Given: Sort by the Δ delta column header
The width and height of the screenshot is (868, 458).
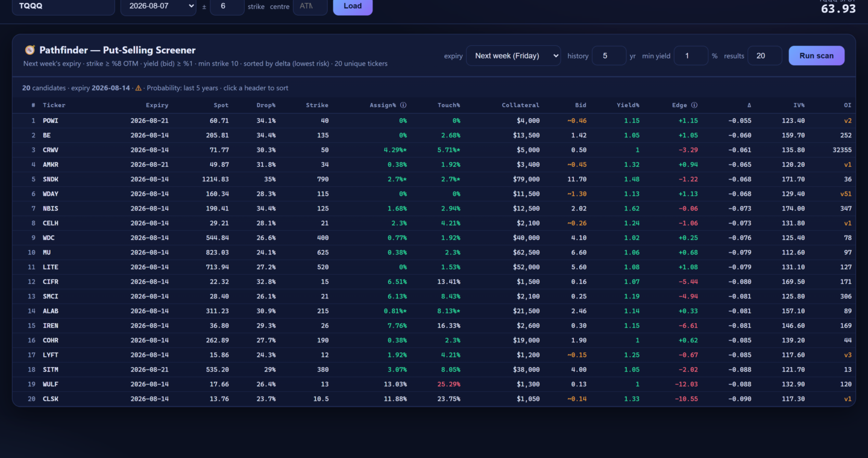Looking at the screenshot, I should 749,105.
